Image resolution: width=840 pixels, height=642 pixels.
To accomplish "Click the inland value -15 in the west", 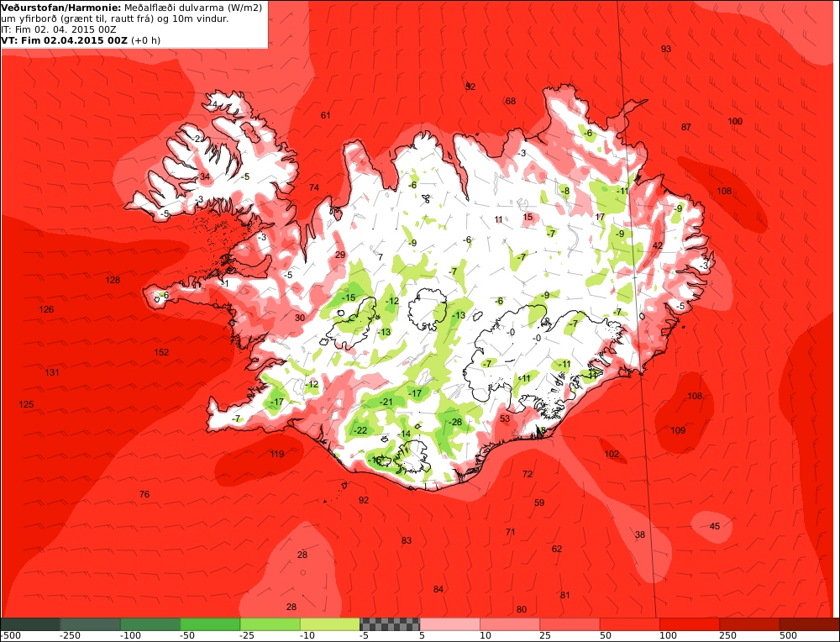I will point(349,297).
